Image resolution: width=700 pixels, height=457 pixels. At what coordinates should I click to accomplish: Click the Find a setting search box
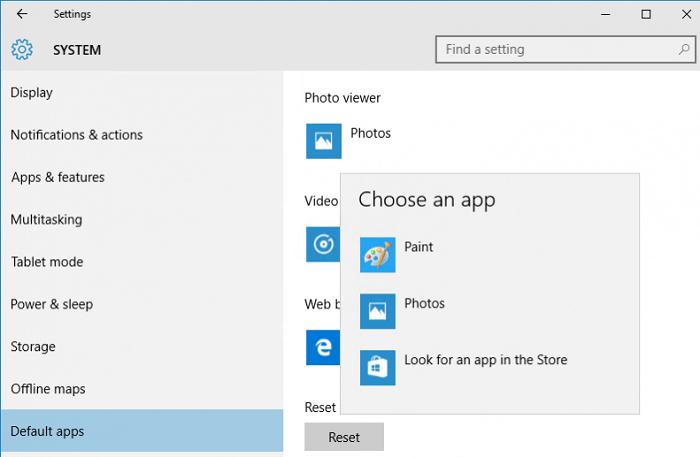(x=565, y=50)
